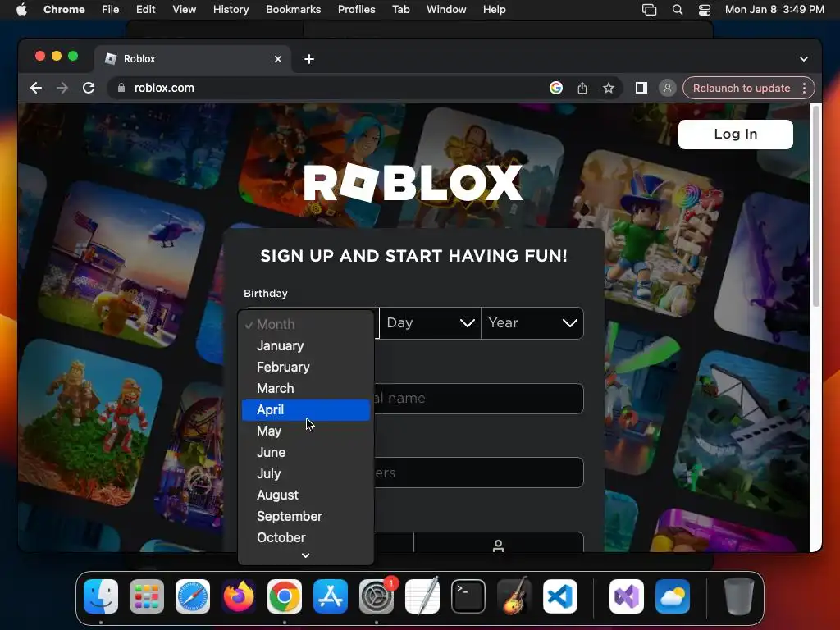Image resolution: width=840 pixels, height=630 pixels.
Task: Open Safari from the dock
Action: (x=192, y=596)
